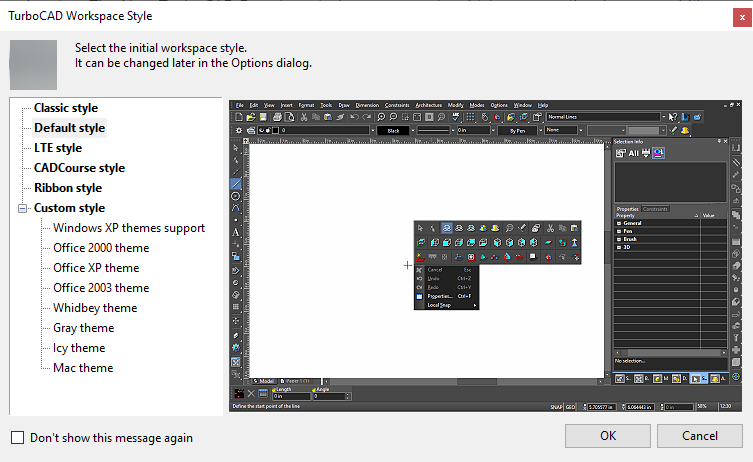Image resolution: width=753 pixels, height=462 pixels.
Task: Select the Gray theme
Action: tap(84, 328)
